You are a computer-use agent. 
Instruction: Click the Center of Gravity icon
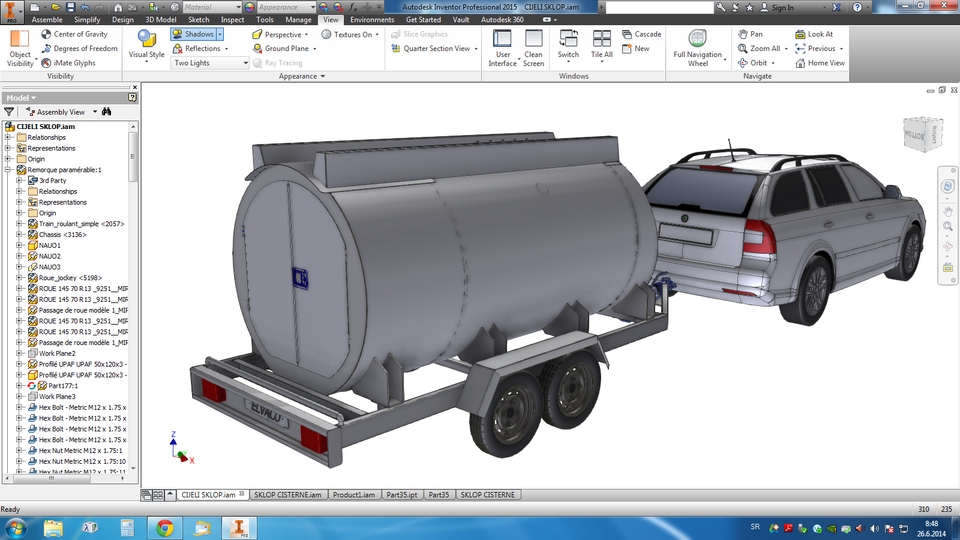[x=46, y=34]
